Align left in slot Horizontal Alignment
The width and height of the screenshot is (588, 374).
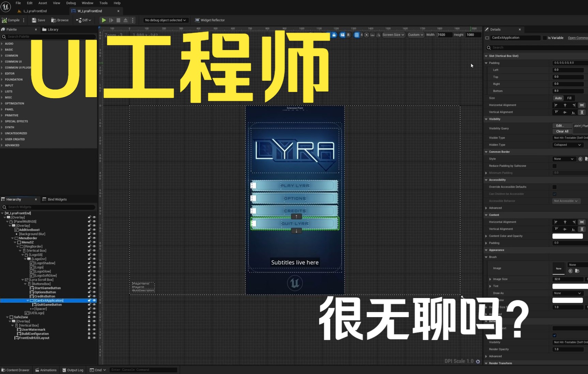pos(556,105)
